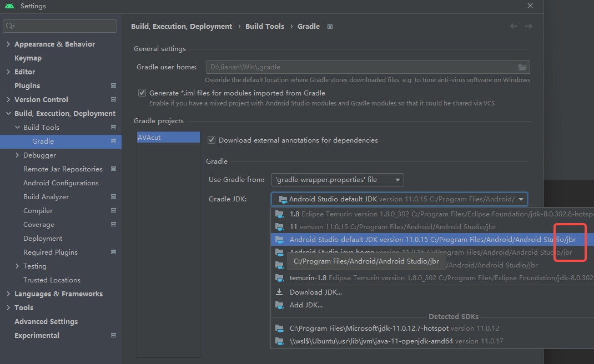Expand the Tools section
The height and width of the screenshot is (364, 594).
click(x=8, y=307)
